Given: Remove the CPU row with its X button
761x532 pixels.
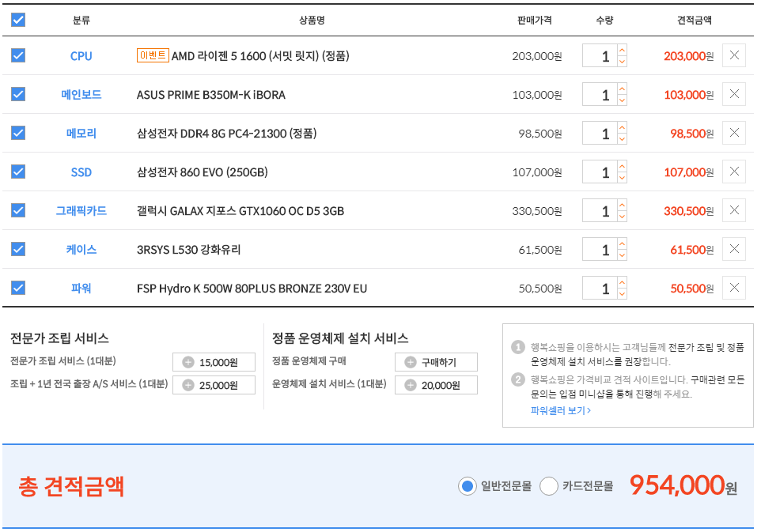Looking at the screenshot, I should pos(733,55).
